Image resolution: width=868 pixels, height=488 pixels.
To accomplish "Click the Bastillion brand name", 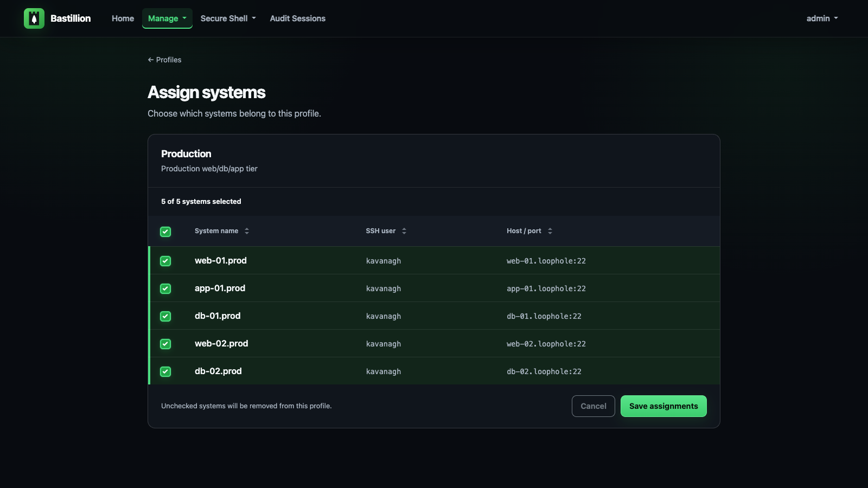I will (71, 18).
